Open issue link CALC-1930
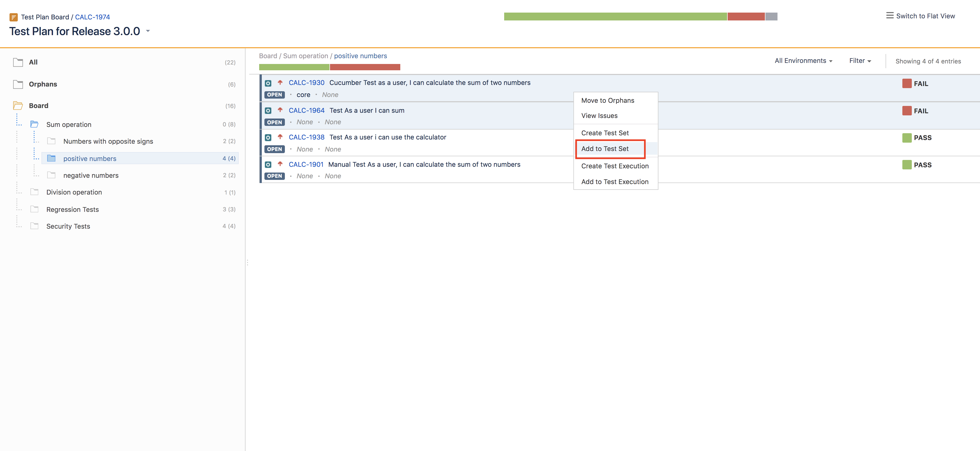Viewport: 980px width, 451px height. pos(306,83)
